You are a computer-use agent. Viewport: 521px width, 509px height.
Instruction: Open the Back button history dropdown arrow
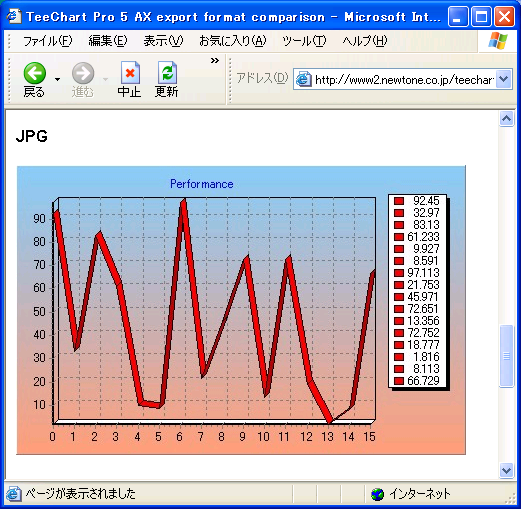(x=58, y=79)
